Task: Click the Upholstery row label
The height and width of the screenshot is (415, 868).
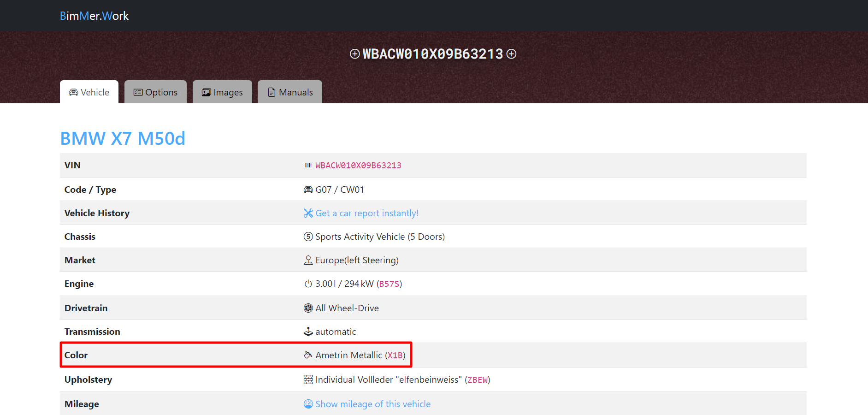Action: [x=88, y=379]
